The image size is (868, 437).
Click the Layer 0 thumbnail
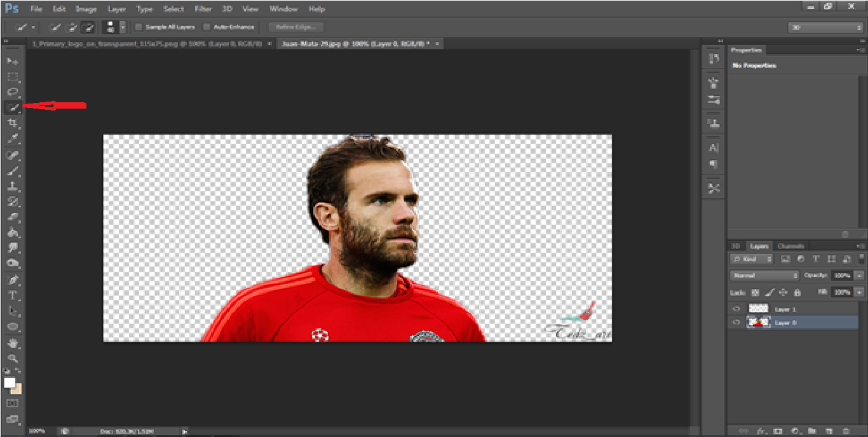(759, 323)
